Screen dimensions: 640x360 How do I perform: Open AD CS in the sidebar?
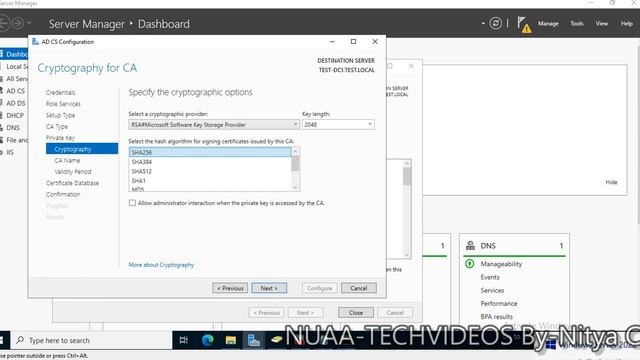click(14, 91)
